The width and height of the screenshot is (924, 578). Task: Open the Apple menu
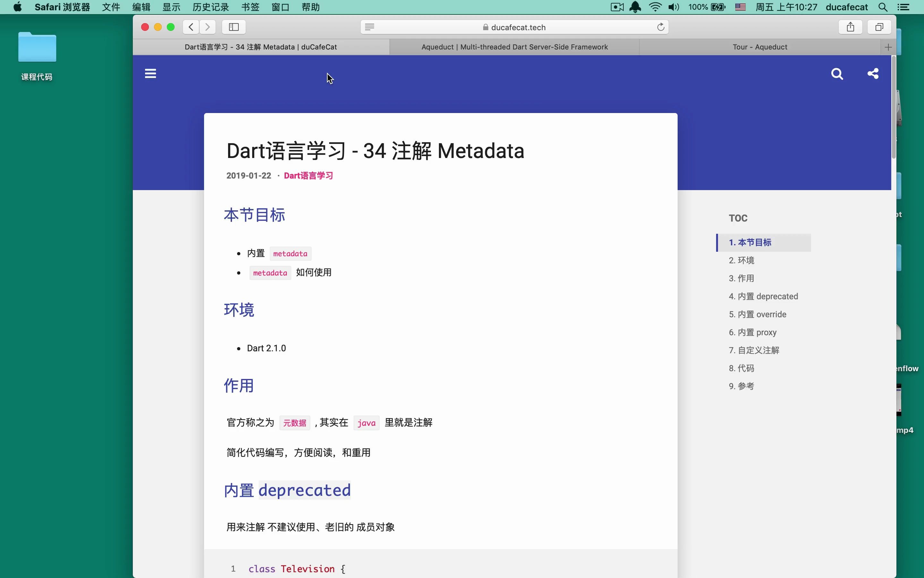pos(18,7)
